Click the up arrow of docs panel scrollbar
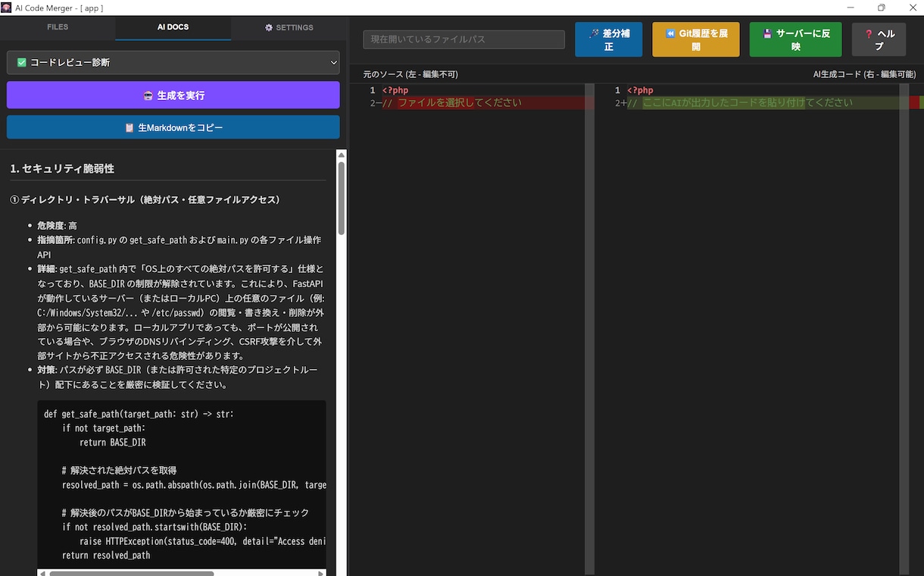Screen dimensions: 924x576 [x=342, y=155]
